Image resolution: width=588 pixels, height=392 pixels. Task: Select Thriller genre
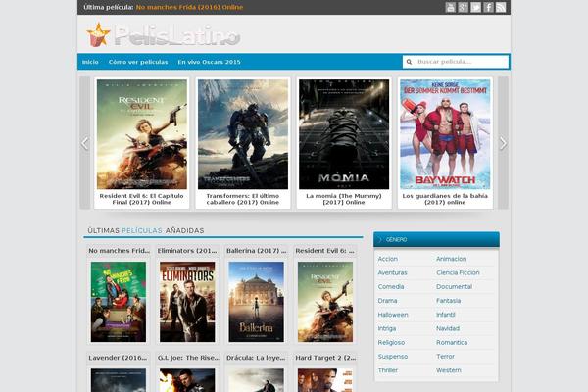coord(388,370)
